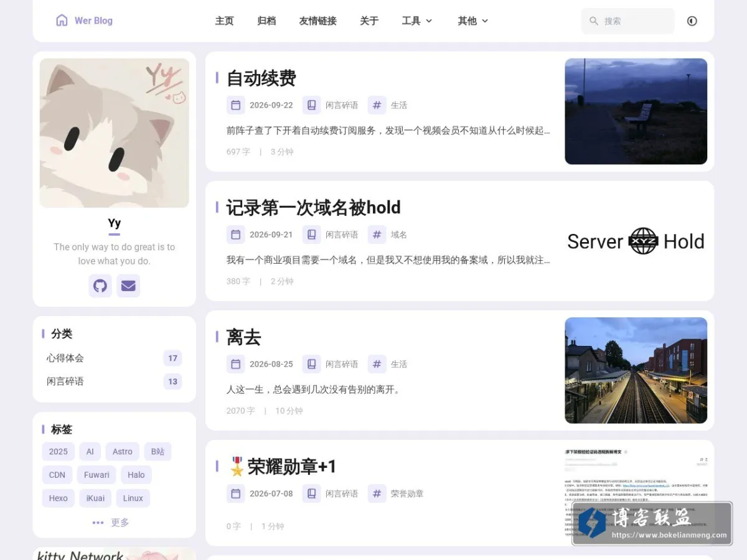
Task: Open the Wer Blog home logo icon
Action: click(62, 21)
